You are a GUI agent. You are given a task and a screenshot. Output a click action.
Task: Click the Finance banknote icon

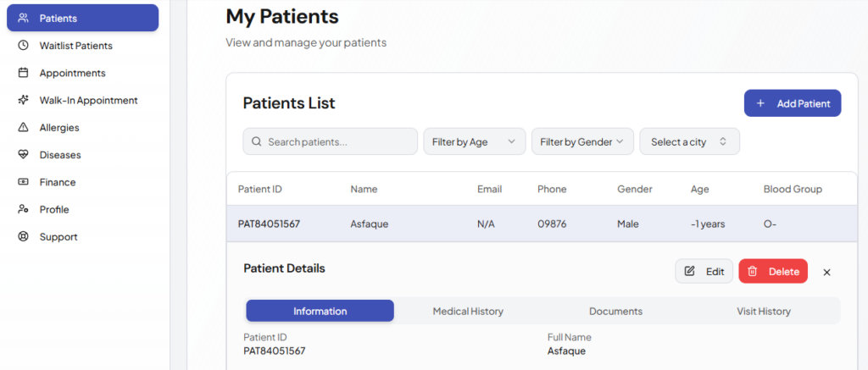pos(23,182)
